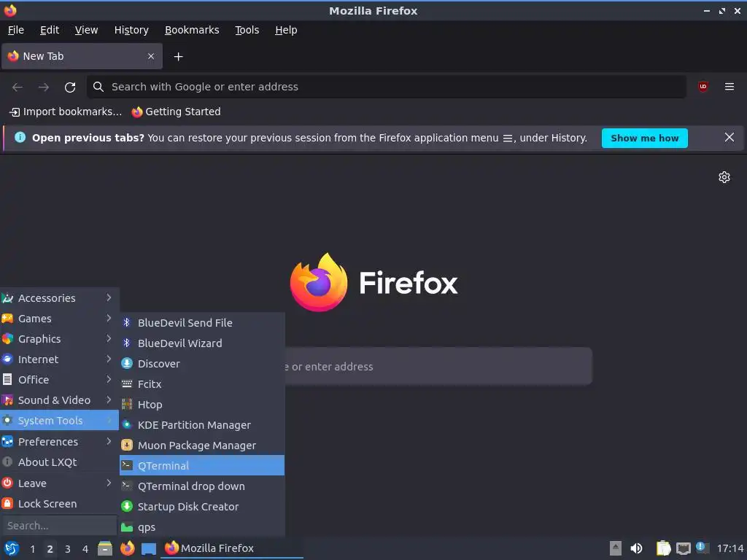Image resolution: width=747 pixels, height=560 pixels.
Task: Switch to workspace 3
Action: [x=68, y=549]
